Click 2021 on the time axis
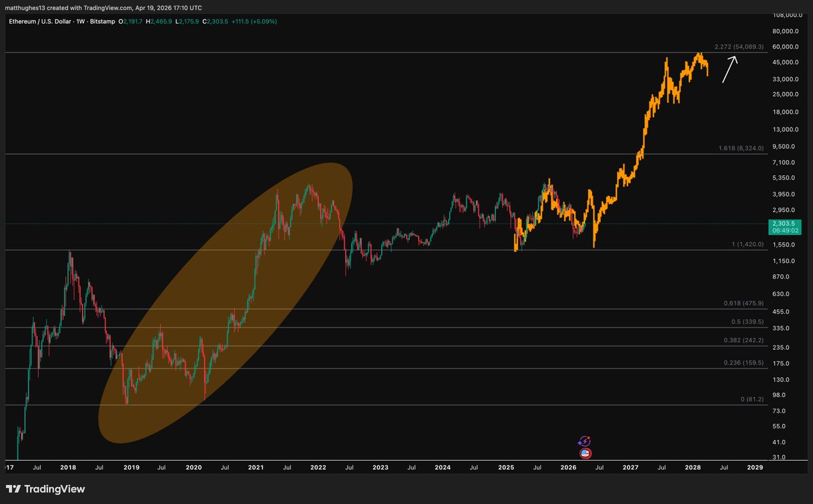This screenshot has width=813, height=504. 256,467
